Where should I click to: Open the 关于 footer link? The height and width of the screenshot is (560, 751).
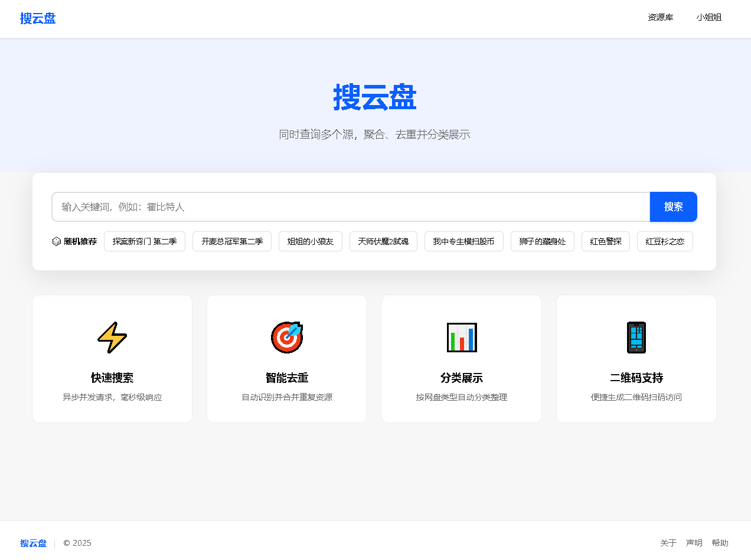(x=668, y=543)
